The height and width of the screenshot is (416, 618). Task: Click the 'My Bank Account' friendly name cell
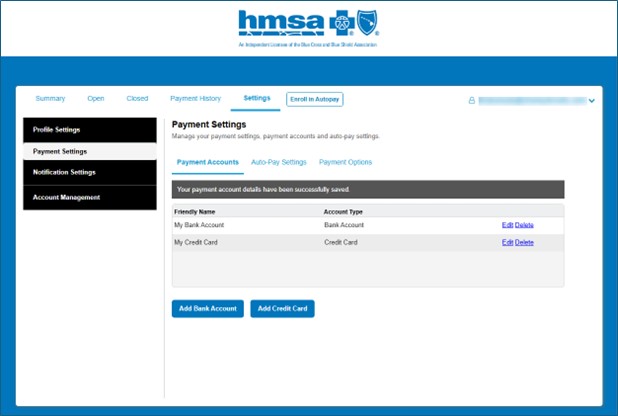199,225
